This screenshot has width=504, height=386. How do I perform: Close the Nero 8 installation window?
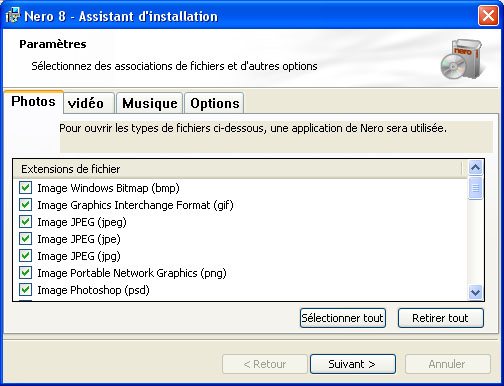[x=488, y=16]
